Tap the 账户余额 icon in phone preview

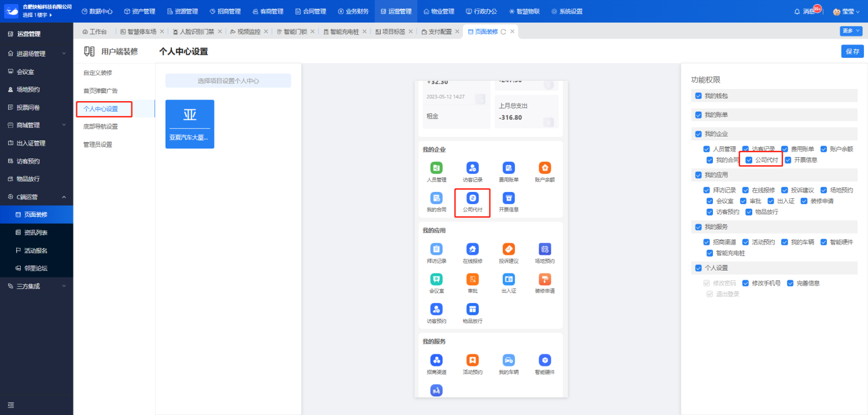pyautogui.click(x=545, y=168)
